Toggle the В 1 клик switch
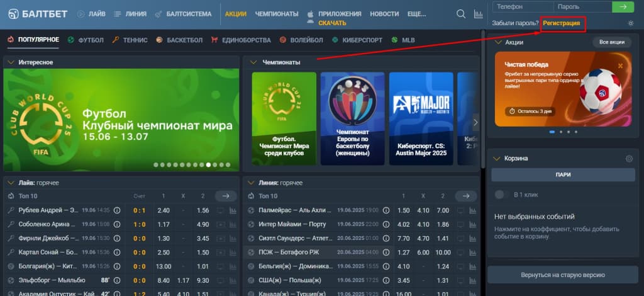The height and width of the screenshot is (296, 644). [501, 195]
